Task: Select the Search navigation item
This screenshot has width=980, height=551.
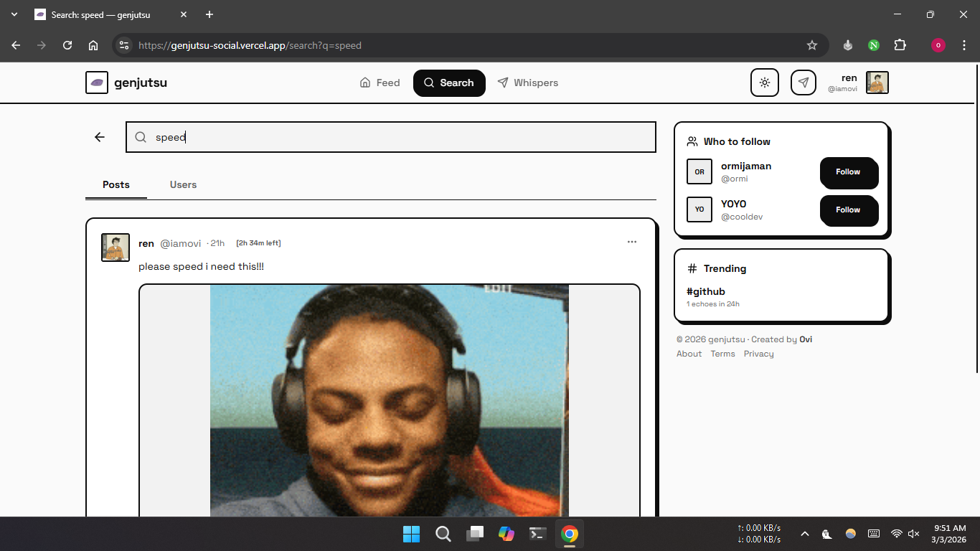Action: tap(449, 83)
